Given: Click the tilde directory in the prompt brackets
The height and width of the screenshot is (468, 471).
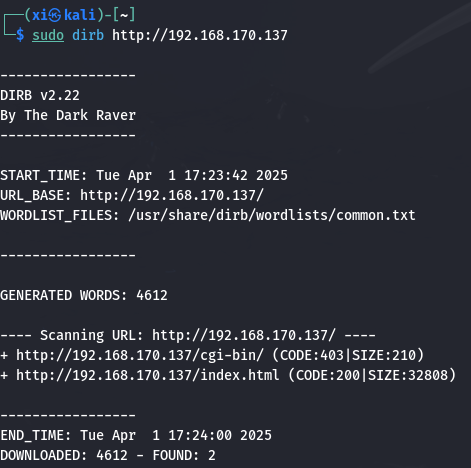Looking at the screenshot, I should (124, 15).
